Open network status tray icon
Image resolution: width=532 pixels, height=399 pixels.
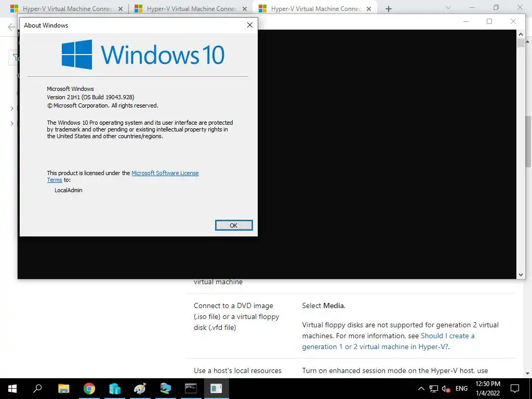434,389
